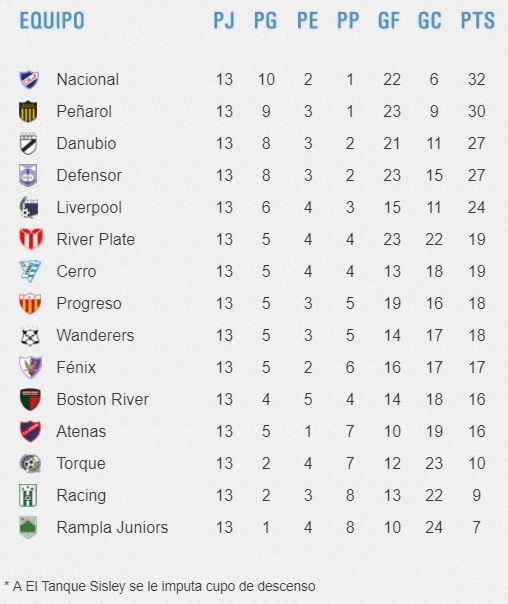Click the Torque team name
Viewport: 508px width, 604px height.
81,463
